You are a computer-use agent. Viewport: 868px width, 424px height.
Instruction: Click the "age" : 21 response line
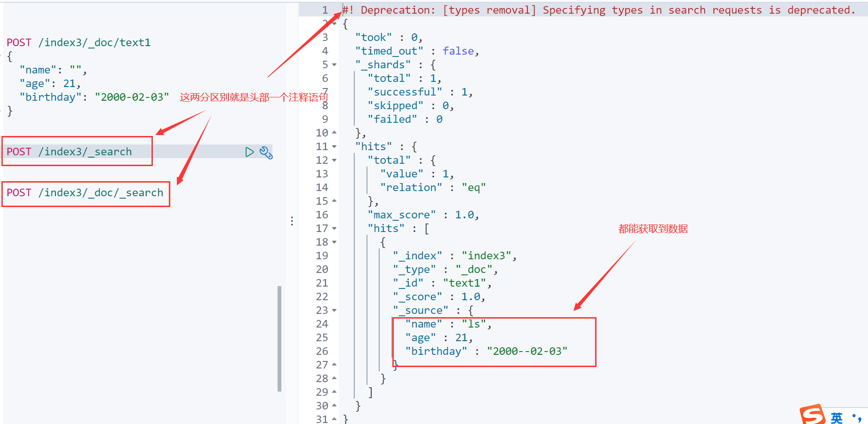[x=438, y=338]
